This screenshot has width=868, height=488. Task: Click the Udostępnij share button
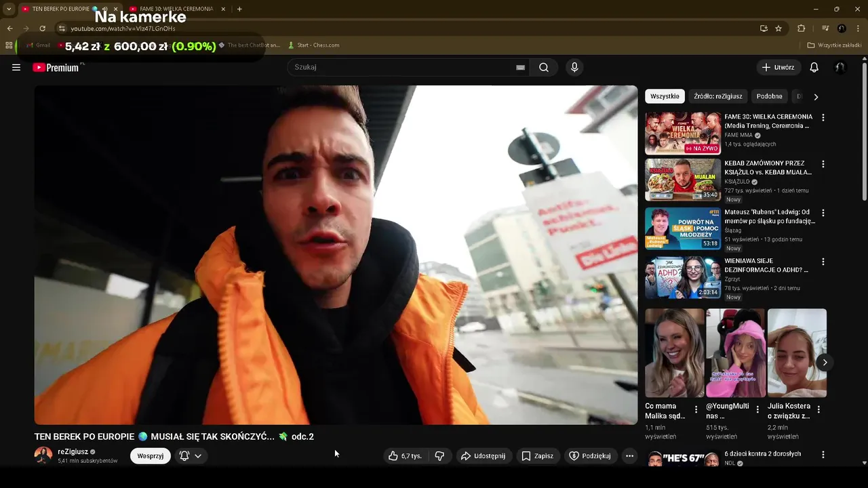pos(484,456)
